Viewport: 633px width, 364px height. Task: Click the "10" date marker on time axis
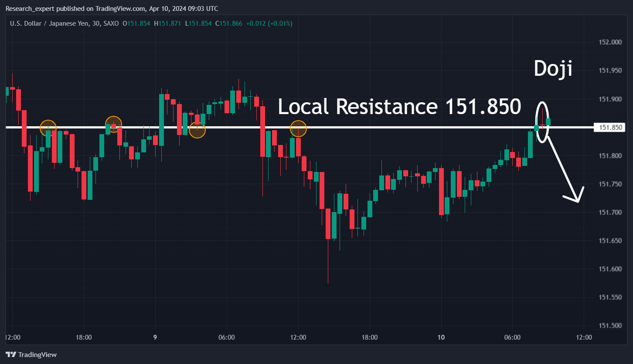coord(441,337)
